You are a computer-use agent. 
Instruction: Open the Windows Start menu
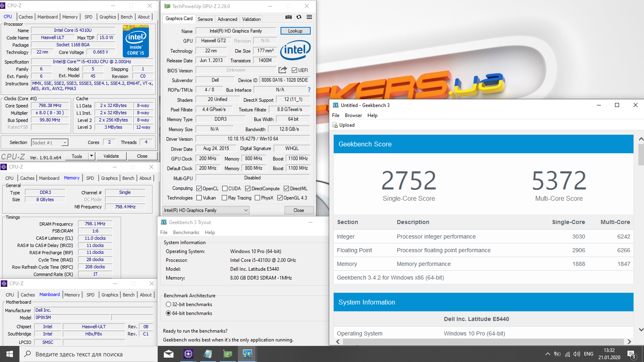tap(10, 354)
